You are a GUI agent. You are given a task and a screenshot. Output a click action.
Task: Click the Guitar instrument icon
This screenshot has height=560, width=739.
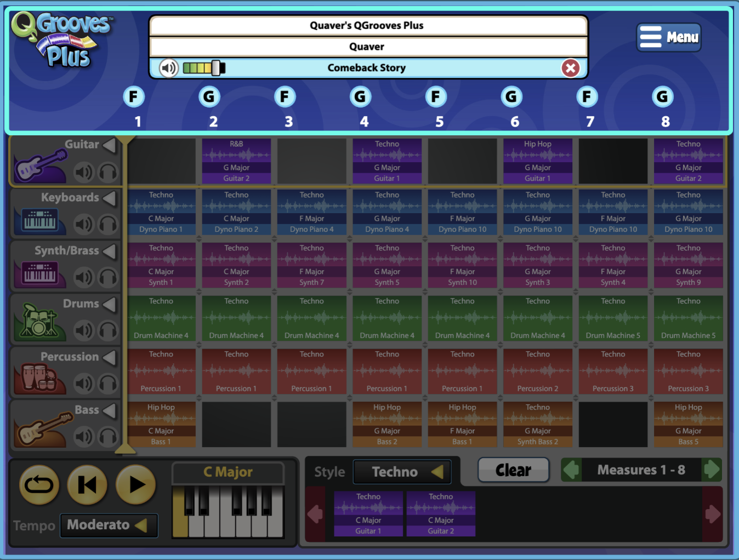point(38,166)
